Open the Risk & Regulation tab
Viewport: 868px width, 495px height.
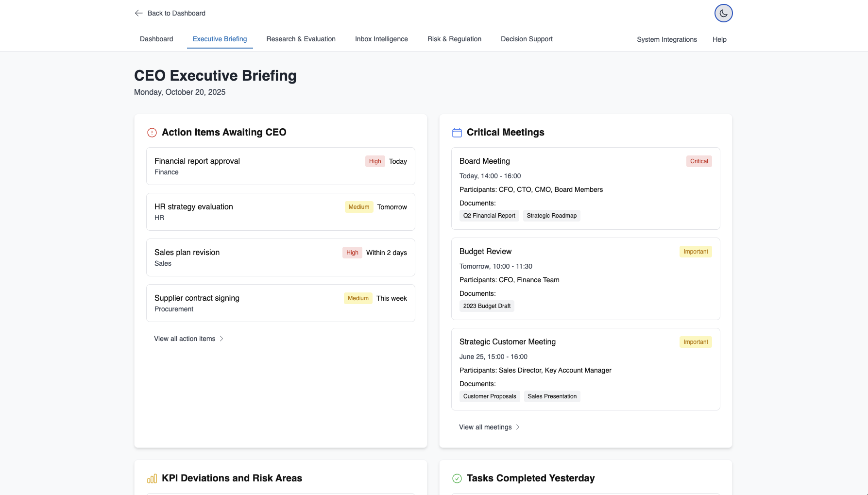pos(454,39)
